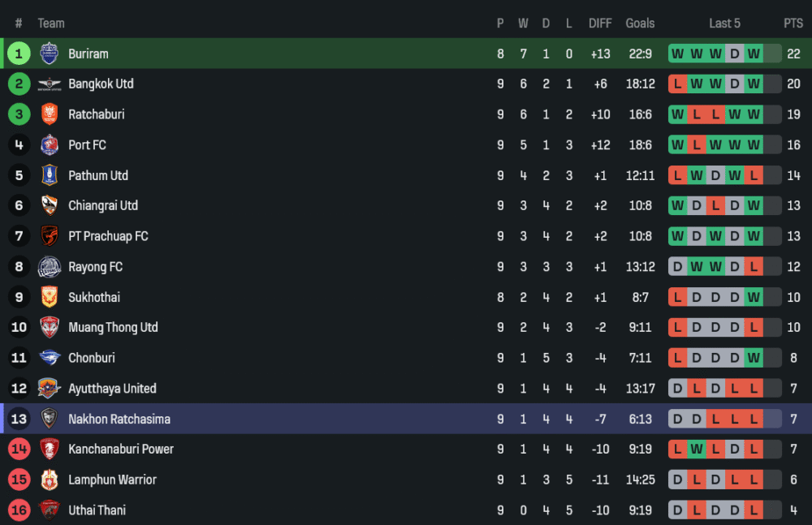Click the Port FC club badge
The height and width of the screenshot is (525, 812).
click(50, 145)
